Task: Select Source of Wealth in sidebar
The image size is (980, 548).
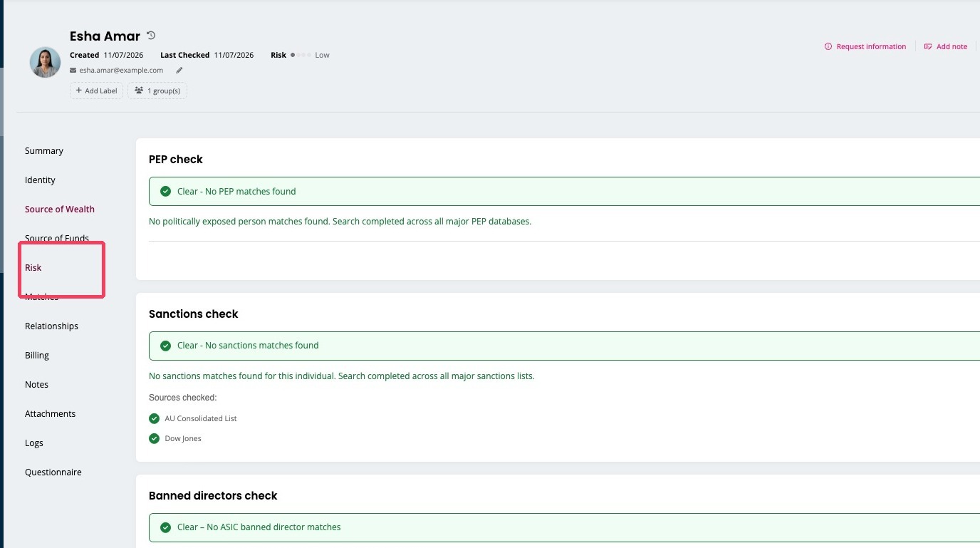Action: pos(60,210)
